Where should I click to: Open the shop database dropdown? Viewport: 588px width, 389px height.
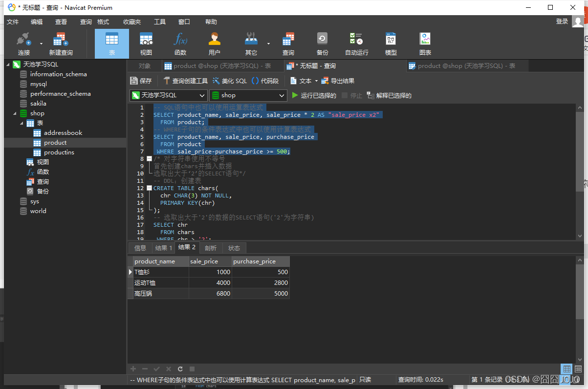coord(248,95)
